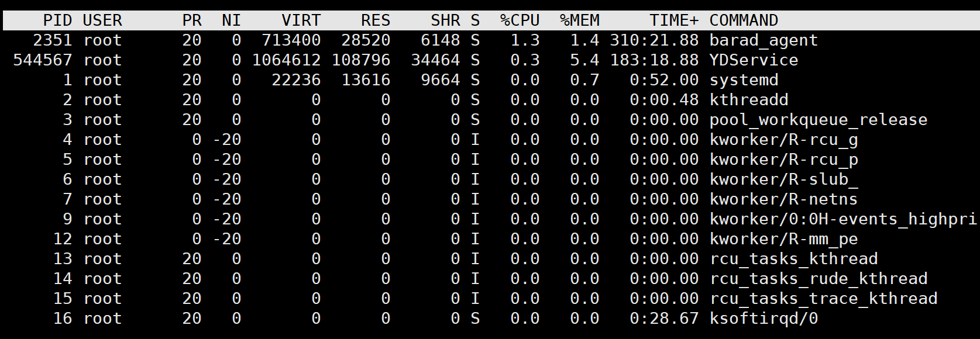Select the kworker/R-rcu_g command
The width and height of the screenshot is (980, 339).
[783, 140]
